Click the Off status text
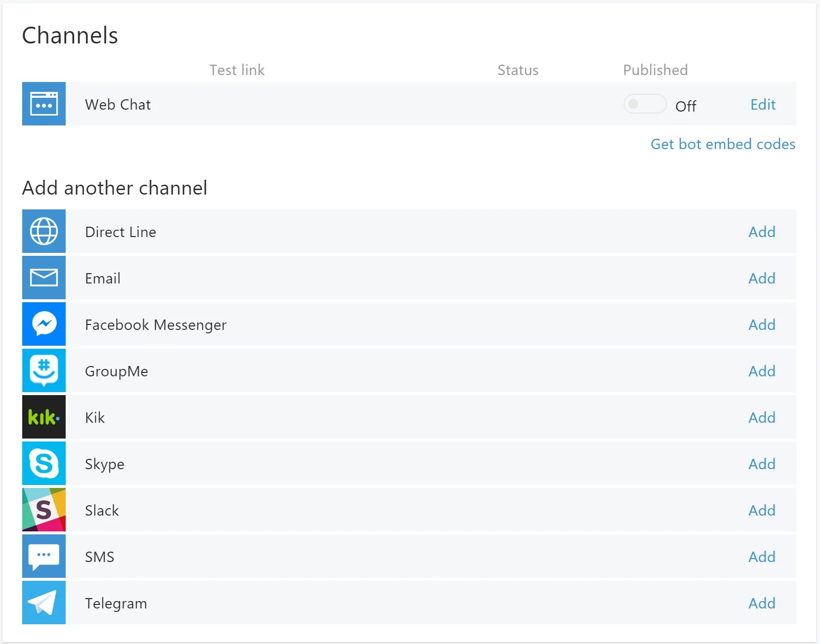820x644 pixels. tap(686, 106)
